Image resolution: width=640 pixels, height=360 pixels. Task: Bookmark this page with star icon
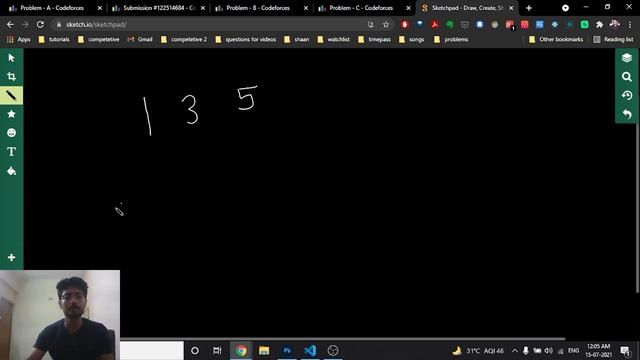(x=386, y=24)
